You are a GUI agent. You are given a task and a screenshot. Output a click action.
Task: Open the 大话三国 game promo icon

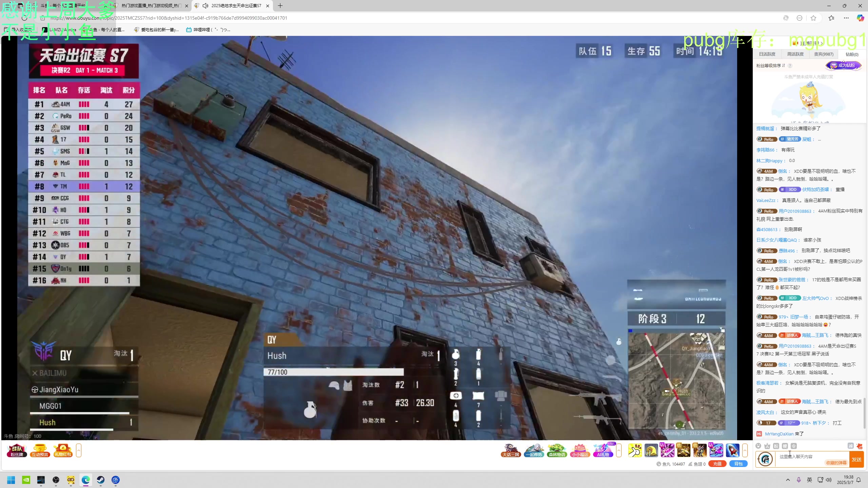pos(511,450)
